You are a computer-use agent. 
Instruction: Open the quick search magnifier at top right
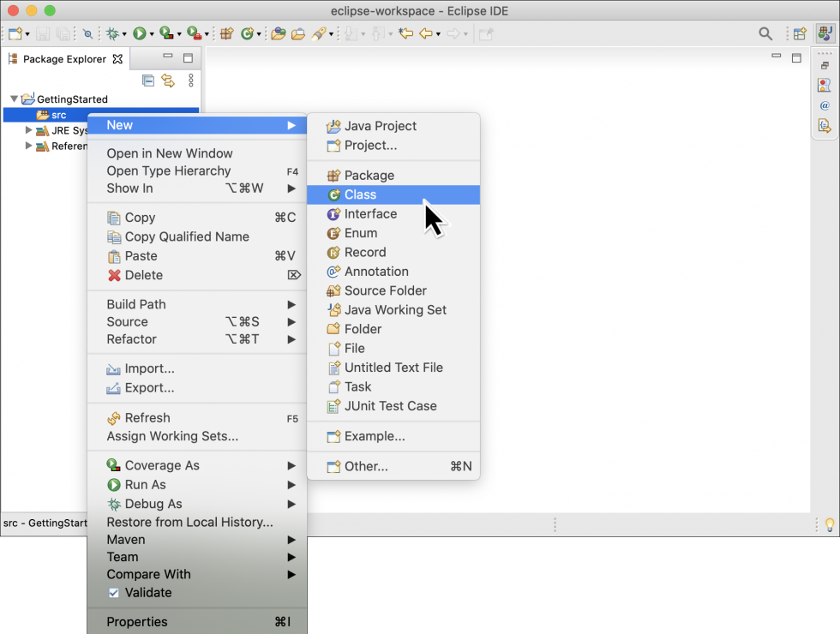click(x=765, y=33)
